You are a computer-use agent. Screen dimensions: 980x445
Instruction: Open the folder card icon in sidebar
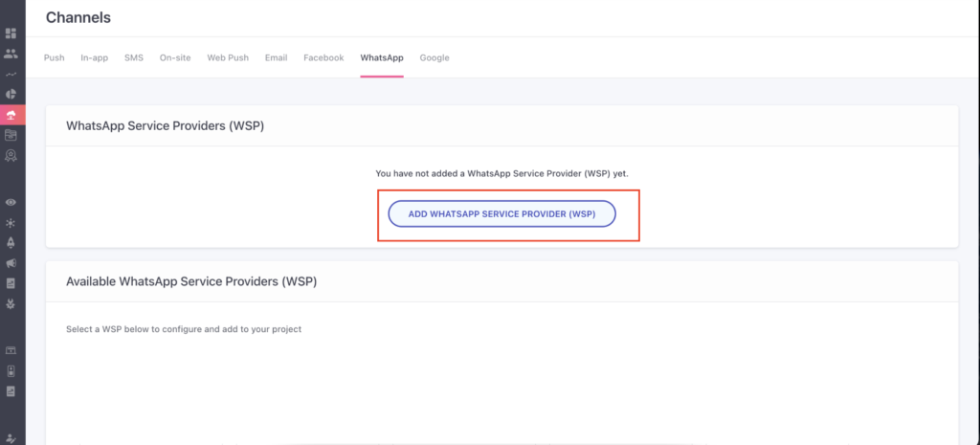point(11,135)
